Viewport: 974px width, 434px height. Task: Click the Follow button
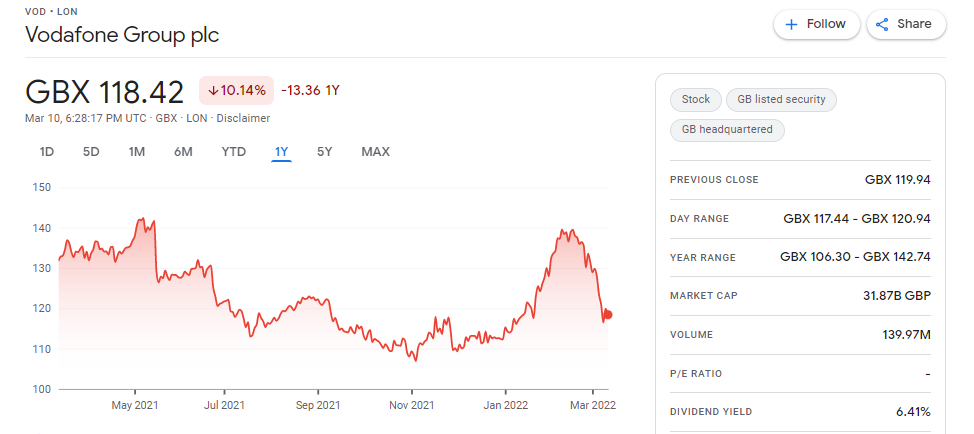(x=816, y=25)
